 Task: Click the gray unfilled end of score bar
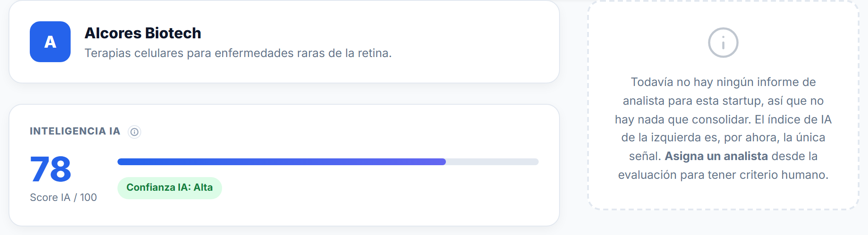(492, 162)
